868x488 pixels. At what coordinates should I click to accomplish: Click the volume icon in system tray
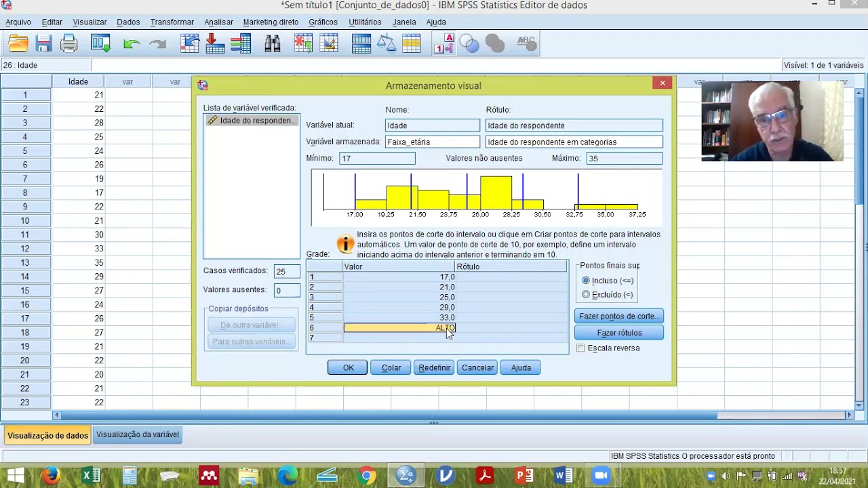pos(727,476)
